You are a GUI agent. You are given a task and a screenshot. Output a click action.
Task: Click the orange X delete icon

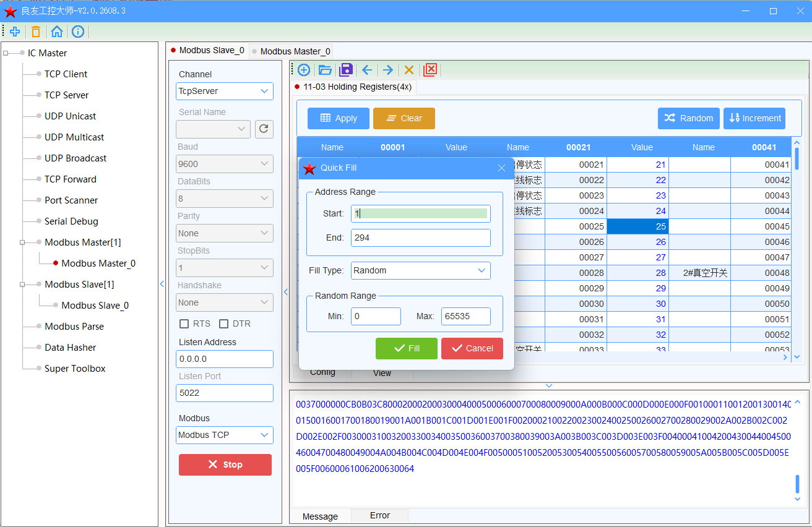tap(409, 70)
